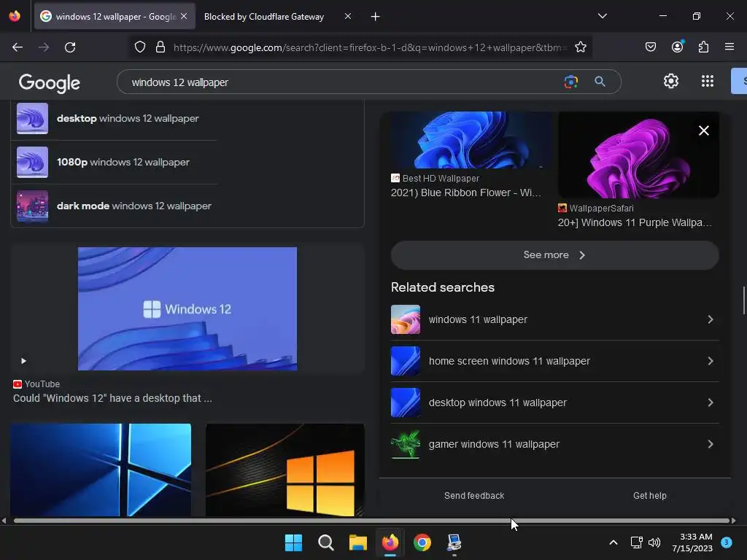This screenshot has width=747, height=560.
Task: Open the orange Windows logo image
Action: click(285, 470)
